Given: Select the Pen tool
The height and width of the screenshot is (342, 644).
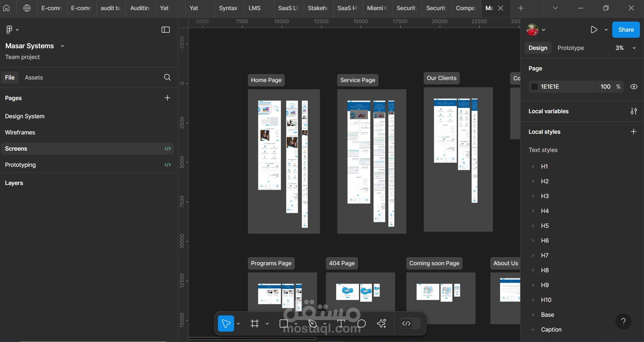Looking at the screenshot, I should coord(313,323).
